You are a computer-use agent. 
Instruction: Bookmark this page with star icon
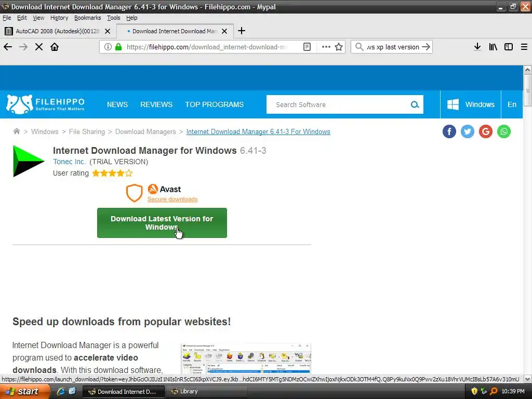[339, 47]
